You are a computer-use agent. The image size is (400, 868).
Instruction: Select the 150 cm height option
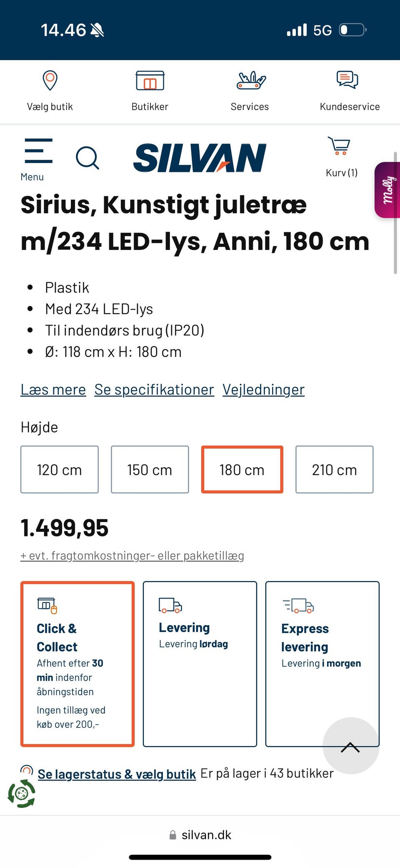point(150,470)
